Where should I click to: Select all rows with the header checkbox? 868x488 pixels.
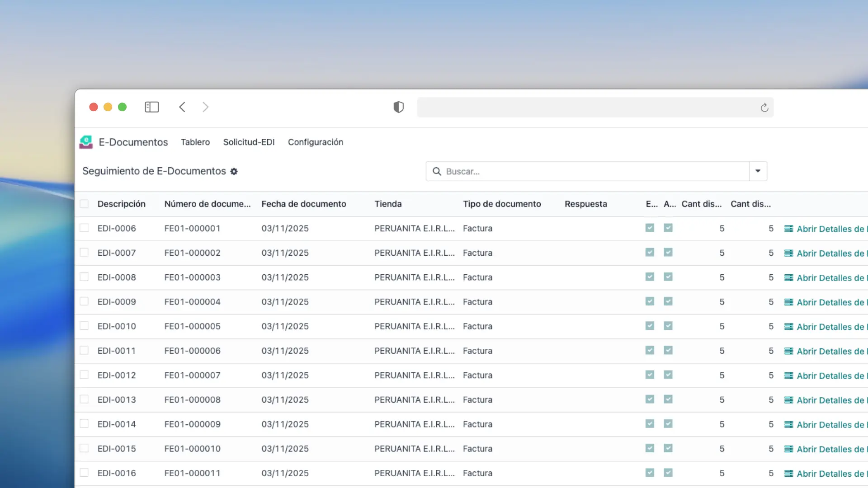coord(84,204)
